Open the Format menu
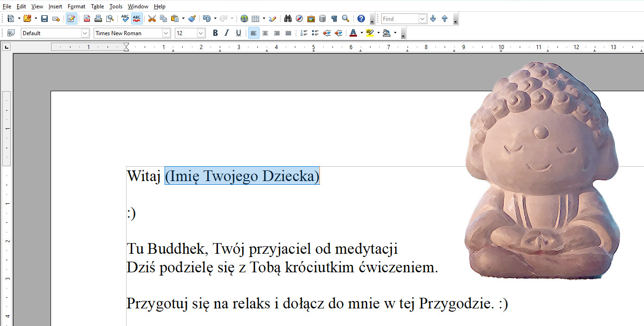This screenshot has height=326, width=644. click(77, 6)
